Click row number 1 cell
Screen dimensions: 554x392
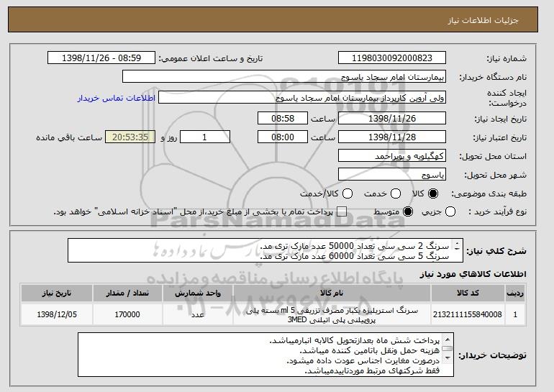click(515, 314)
